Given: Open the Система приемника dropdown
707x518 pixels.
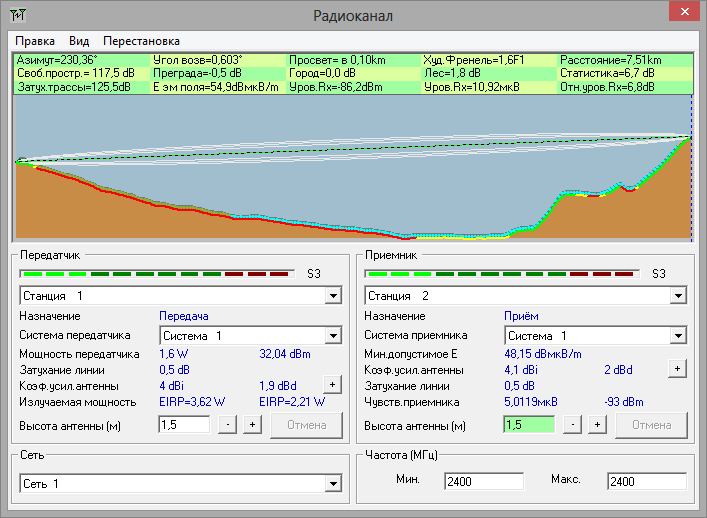Looking at the screenshot, I should [x=678, y=336].
